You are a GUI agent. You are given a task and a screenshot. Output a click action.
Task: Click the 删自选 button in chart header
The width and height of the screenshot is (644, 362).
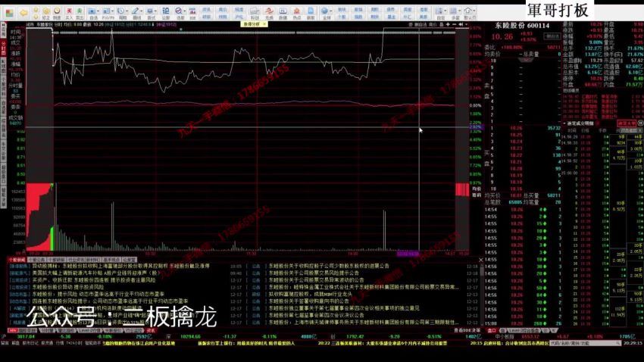[420, 25]
